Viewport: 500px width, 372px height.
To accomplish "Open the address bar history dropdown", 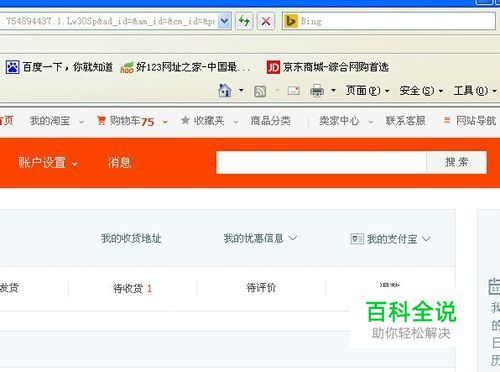I will (225, 21).
